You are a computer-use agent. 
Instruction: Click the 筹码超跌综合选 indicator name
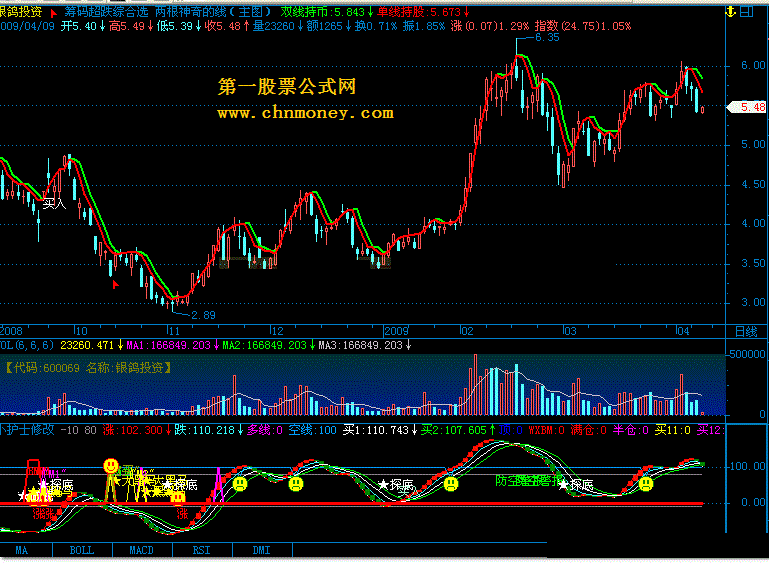click(106, 12)
